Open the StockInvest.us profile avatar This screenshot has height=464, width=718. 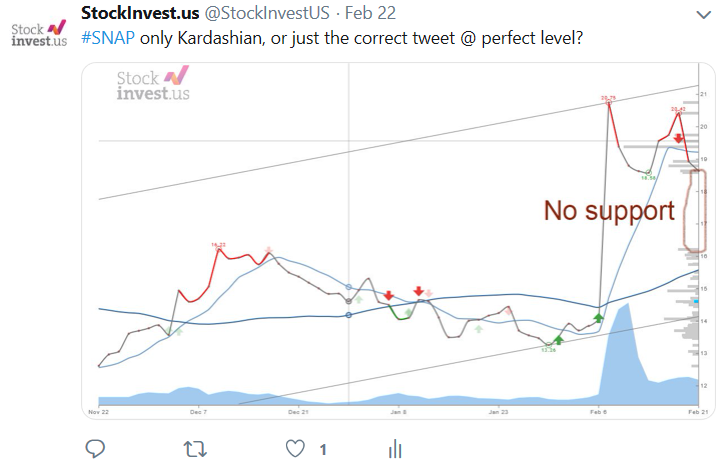tap(39, 34)
